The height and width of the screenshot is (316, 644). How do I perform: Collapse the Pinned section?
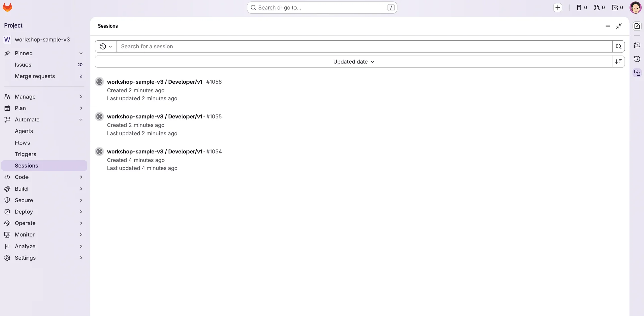pos(81,53)
